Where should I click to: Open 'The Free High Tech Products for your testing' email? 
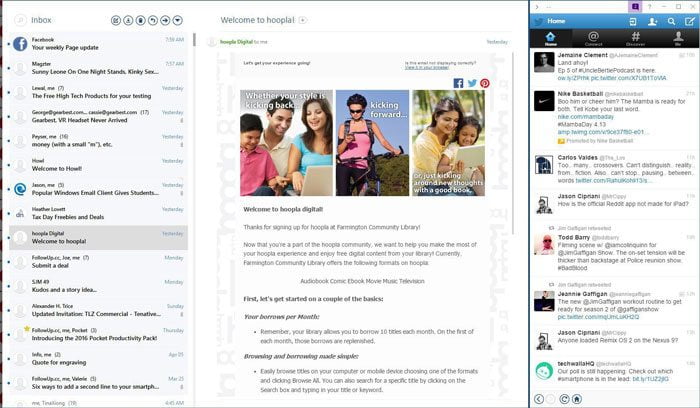[98, 92]
